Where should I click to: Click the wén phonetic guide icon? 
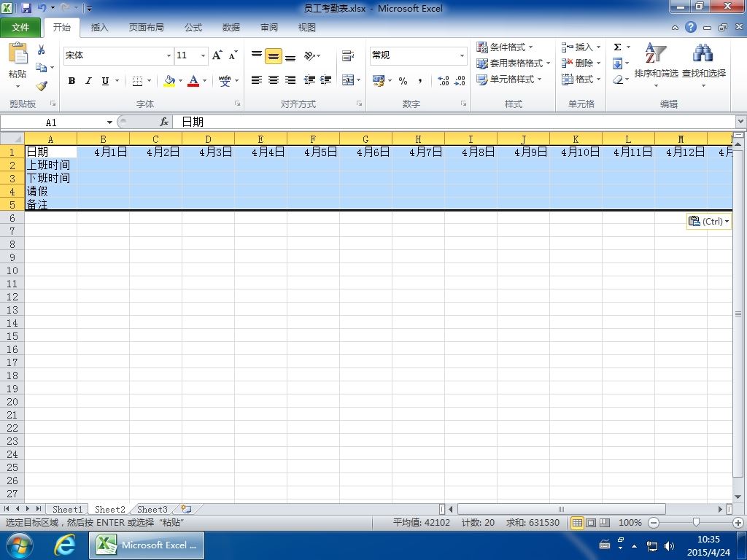(225, 81)
